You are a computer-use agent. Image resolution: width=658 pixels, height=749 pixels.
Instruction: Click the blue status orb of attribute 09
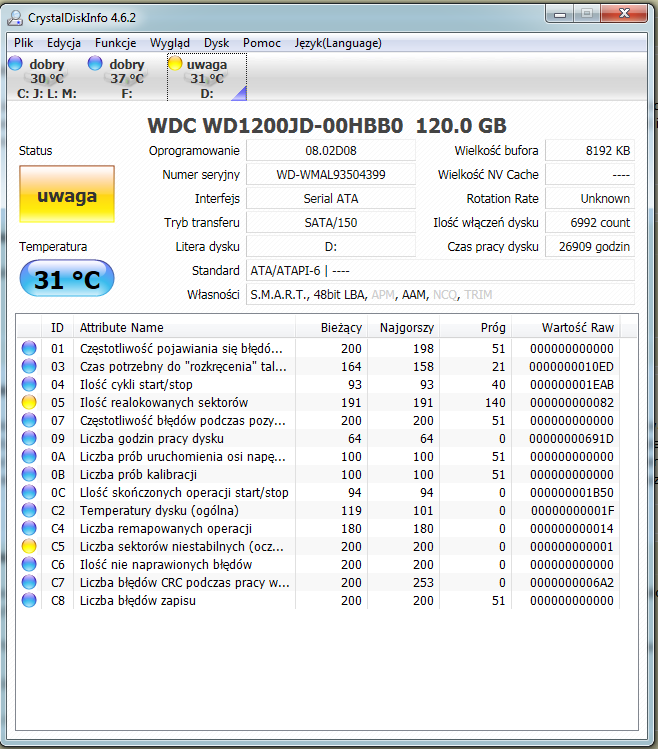(x=29, y=439)
